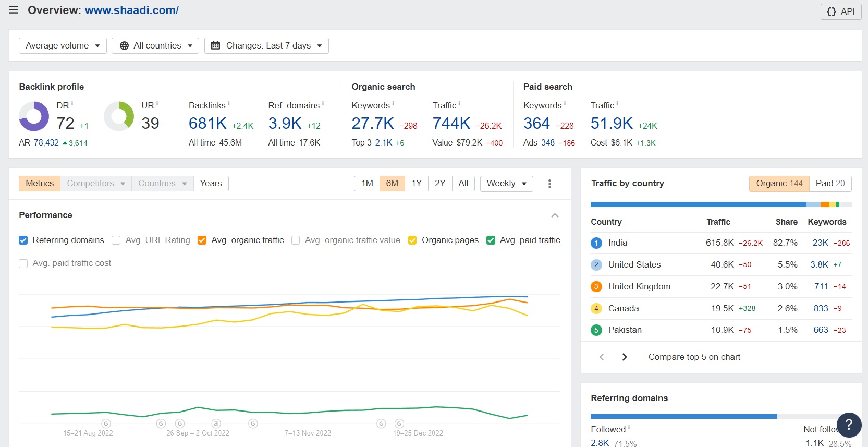Uncheck Avg. organic traffic checkbox
Screen dimensions: 868x447
tap(202, 240)
